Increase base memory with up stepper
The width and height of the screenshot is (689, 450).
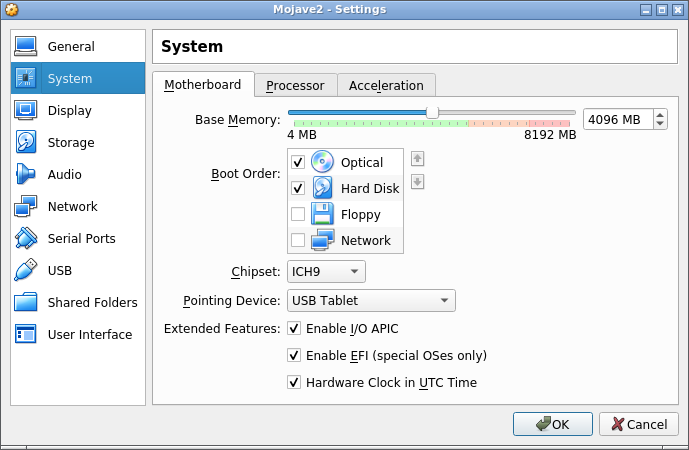(660, 115)
